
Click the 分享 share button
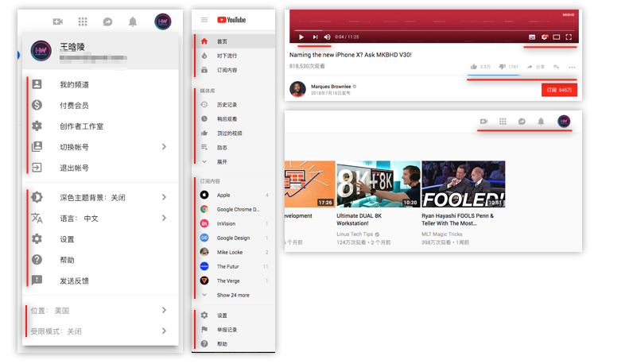(535, 67)
